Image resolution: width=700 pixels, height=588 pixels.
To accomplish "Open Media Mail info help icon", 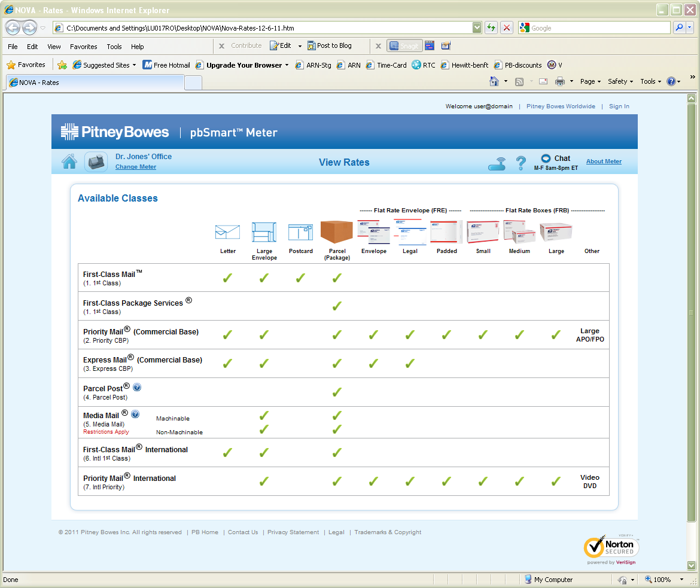I will pyautogui.click(x=135, y=414).
